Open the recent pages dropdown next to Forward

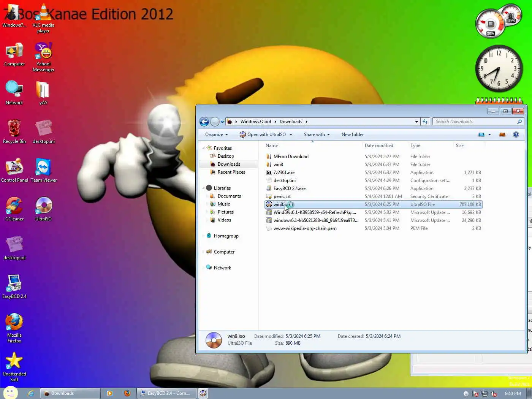tap(222, 122)
